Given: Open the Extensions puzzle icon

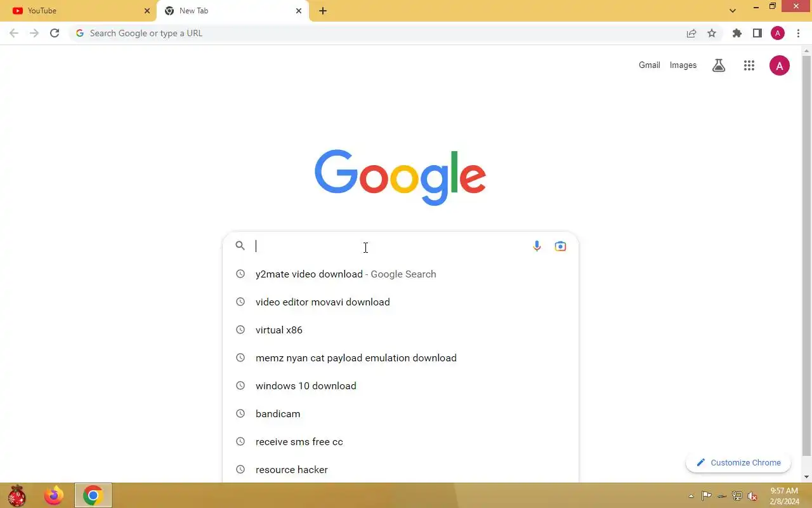Looking at the screenshot, I should [737, 33].
